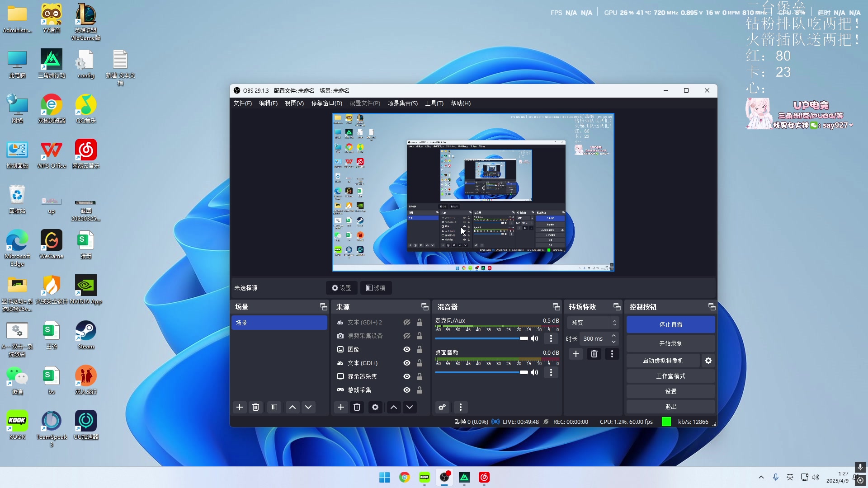The height and width of the screenshot is (488, 868).
Task: Open the 帮助(H) menu
Action: 461,103
